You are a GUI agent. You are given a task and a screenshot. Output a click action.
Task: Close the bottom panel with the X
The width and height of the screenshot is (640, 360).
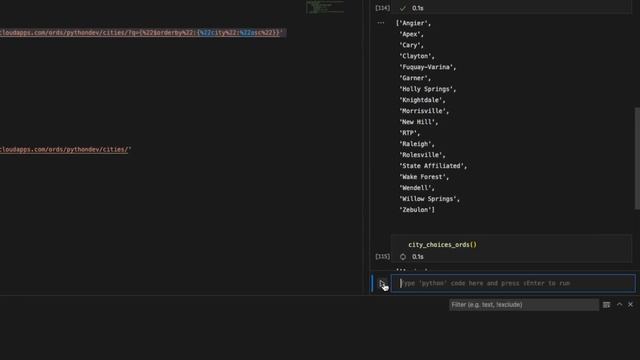click(630, 304)
